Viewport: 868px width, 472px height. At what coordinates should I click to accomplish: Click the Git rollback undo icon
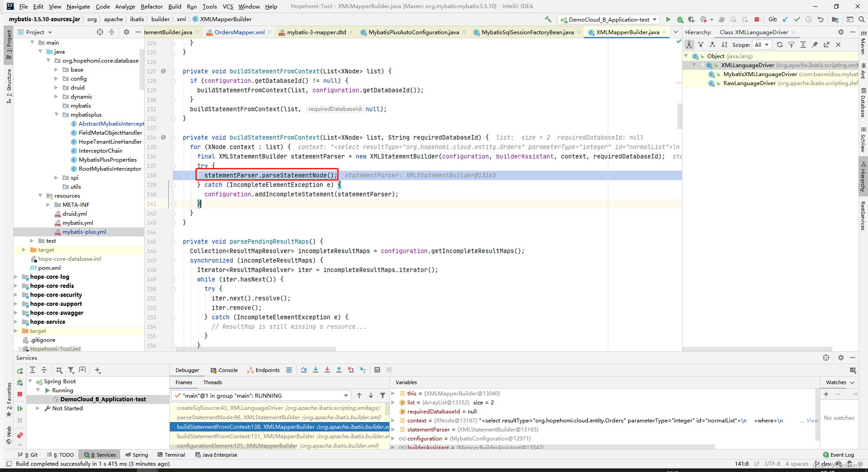(x=820, y=19)
